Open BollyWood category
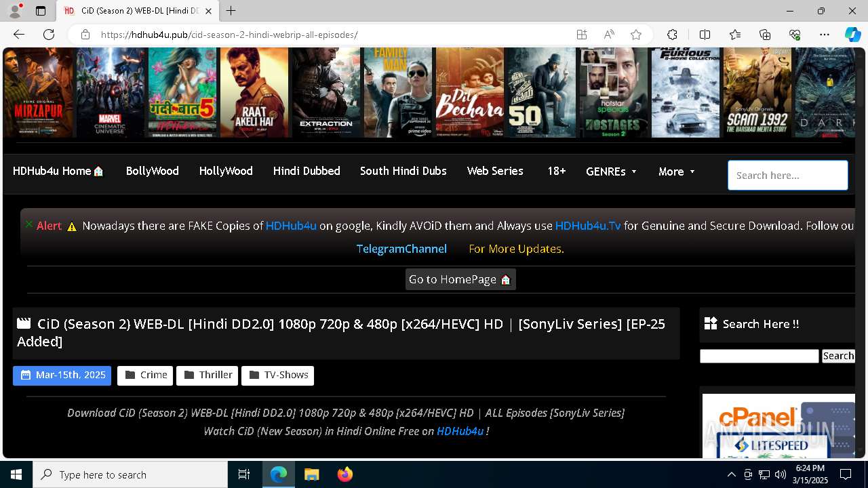 click(152, 171)
